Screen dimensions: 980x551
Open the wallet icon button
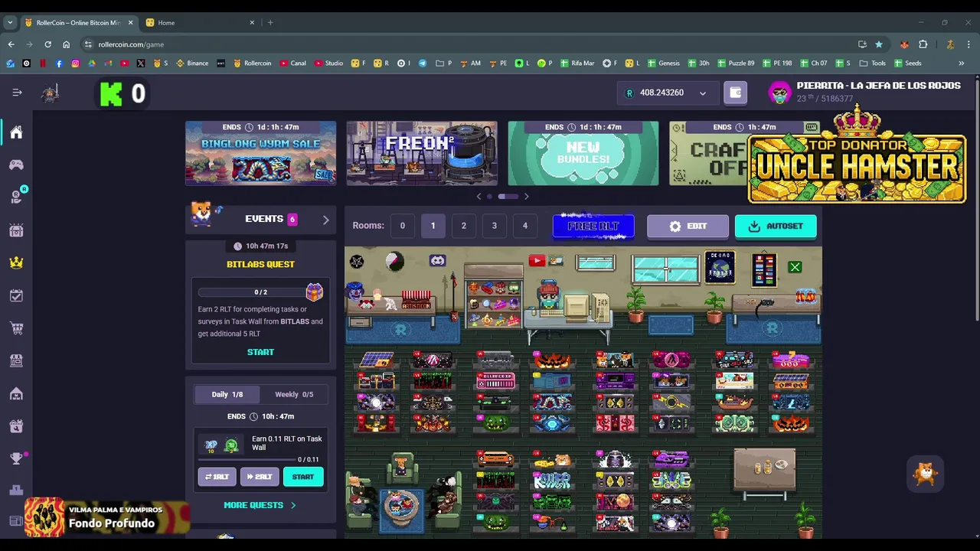pyautogui.click(x=736, y=93)
